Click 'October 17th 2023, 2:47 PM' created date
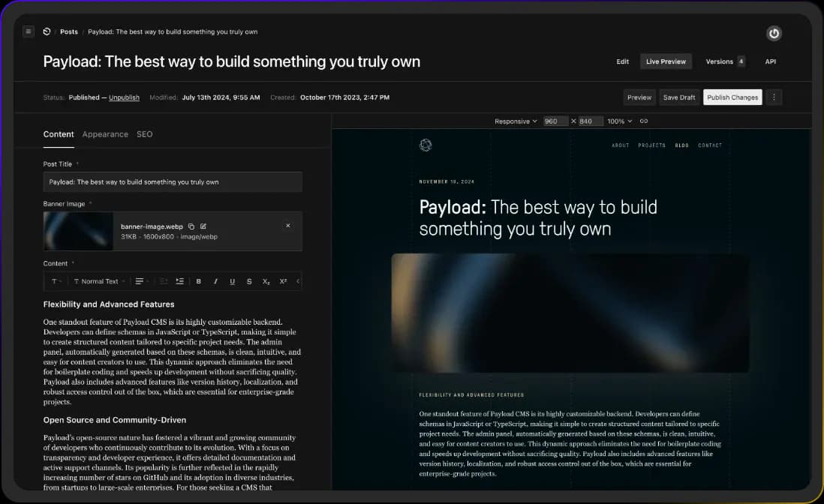 pyautogui.click(x=344, y=97)
